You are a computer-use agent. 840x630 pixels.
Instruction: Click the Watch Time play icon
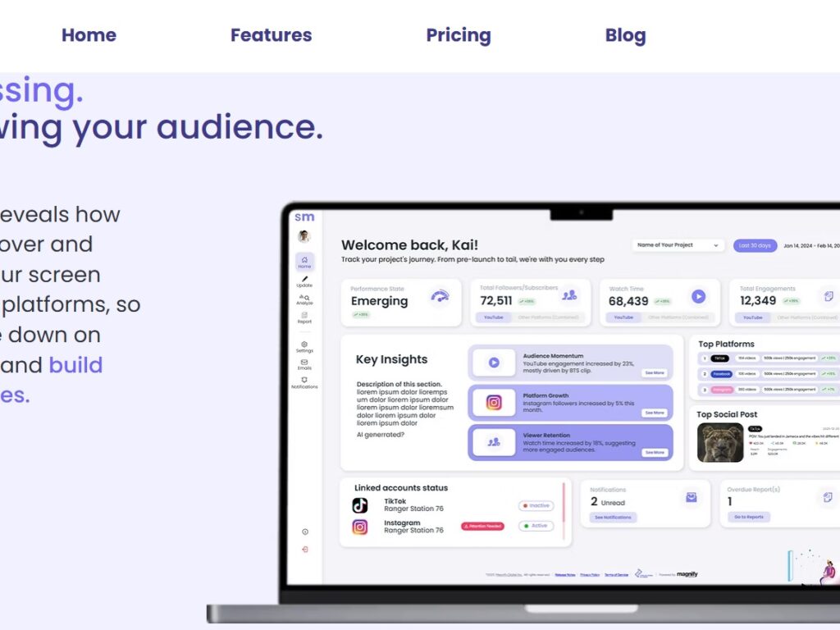[x=698, y=296]
